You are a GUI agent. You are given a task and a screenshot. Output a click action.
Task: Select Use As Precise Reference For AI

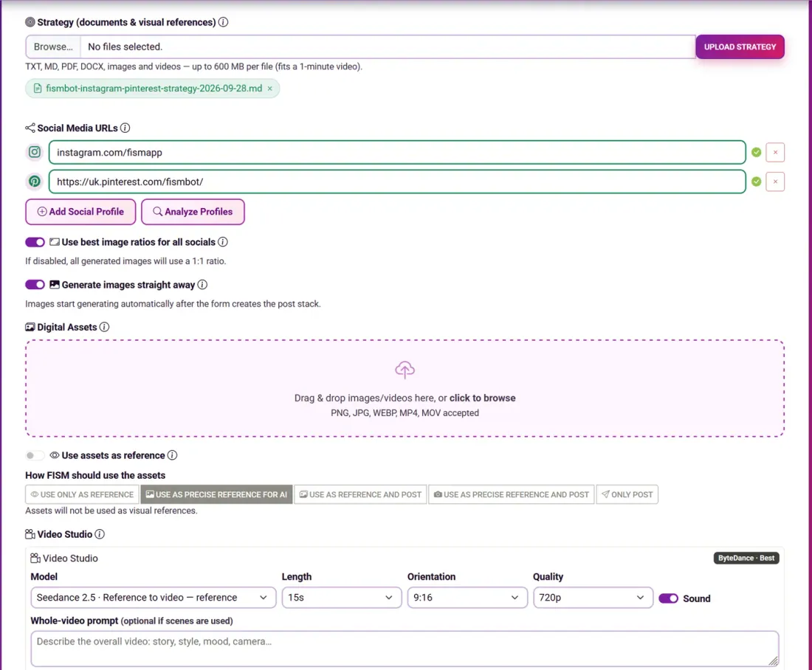point(216,494)
